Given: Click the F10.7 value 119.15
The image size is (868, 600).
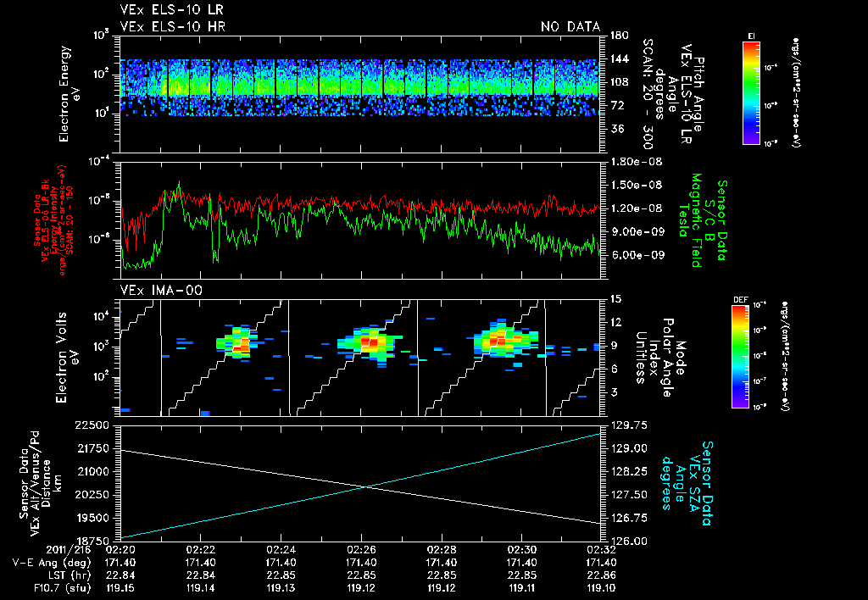Looking at the screenshot, I should coord(120,588).
